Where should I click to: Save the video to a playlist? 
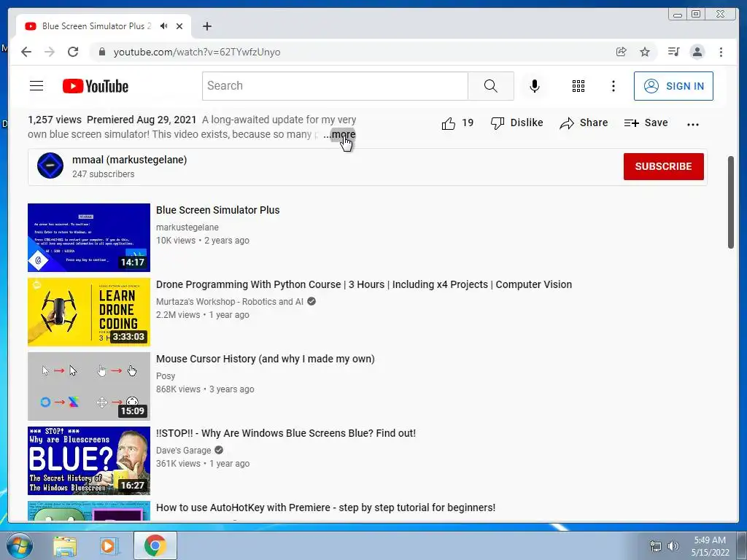point(646,122)
